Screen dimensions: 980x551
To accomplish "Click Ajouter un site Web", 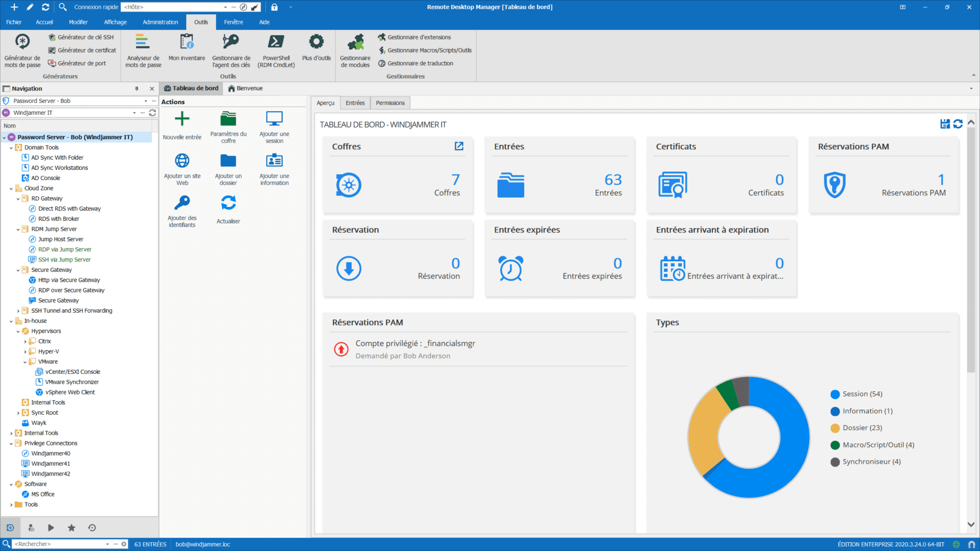I will tap(182, 169).
